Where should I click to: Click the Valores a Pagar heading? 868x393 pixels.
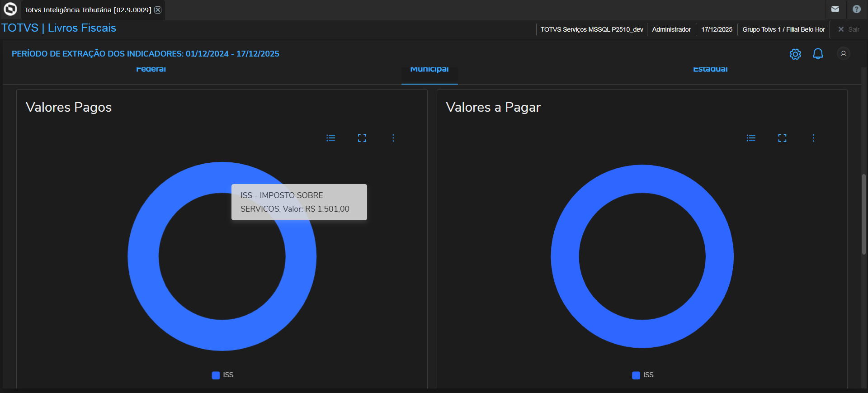[493, 107]
